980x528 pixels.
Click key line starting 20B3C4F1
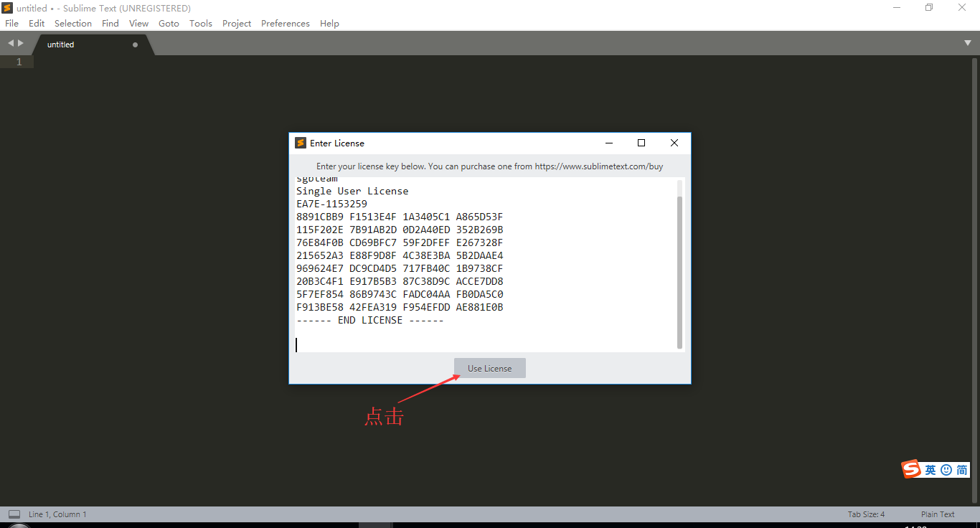tap(400, 281)
